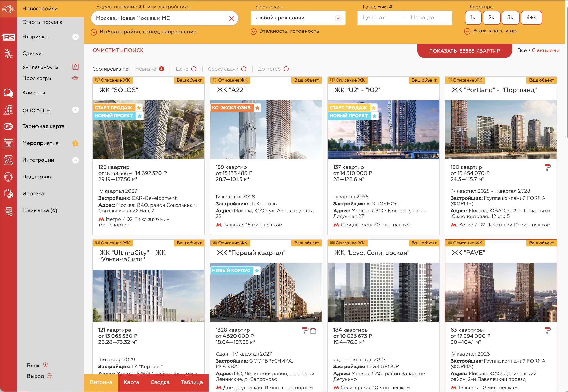Click the star next to the КО-ЭКСКЛЮЗИВ badge

click(257, 108)
